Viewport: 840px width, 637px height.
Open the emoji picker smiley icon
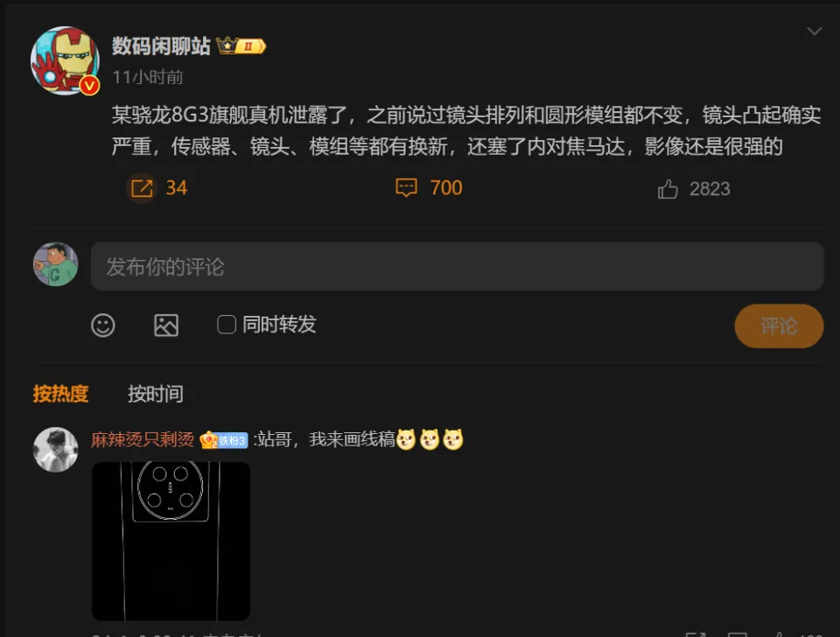pos(103,325)
